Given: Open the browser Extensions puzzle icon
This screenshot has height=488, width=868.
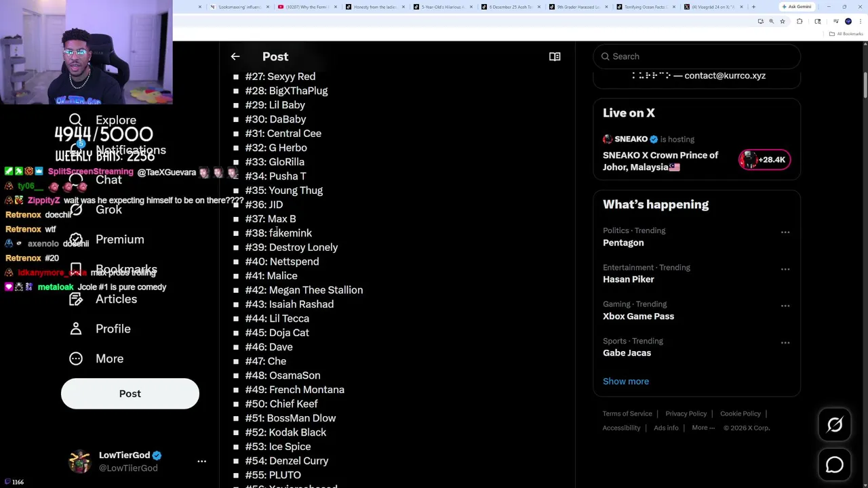Looking at the screenshot, I should click(800, 21).
